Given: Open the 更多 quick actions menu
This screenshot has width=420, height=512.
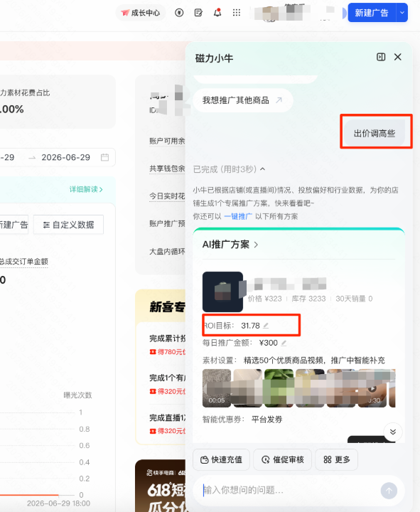Looking at the screenshot, I should coord(337,460).
